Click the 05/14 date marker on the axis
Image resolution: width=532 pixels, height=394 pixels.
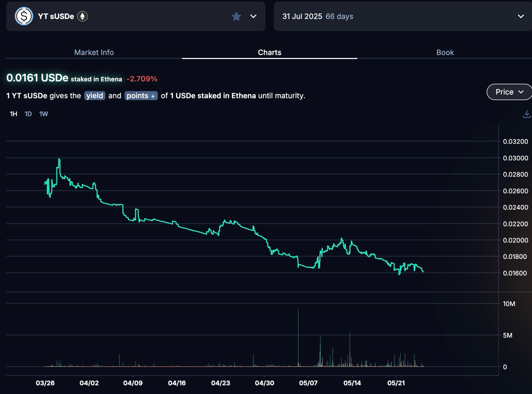[352, 383]
